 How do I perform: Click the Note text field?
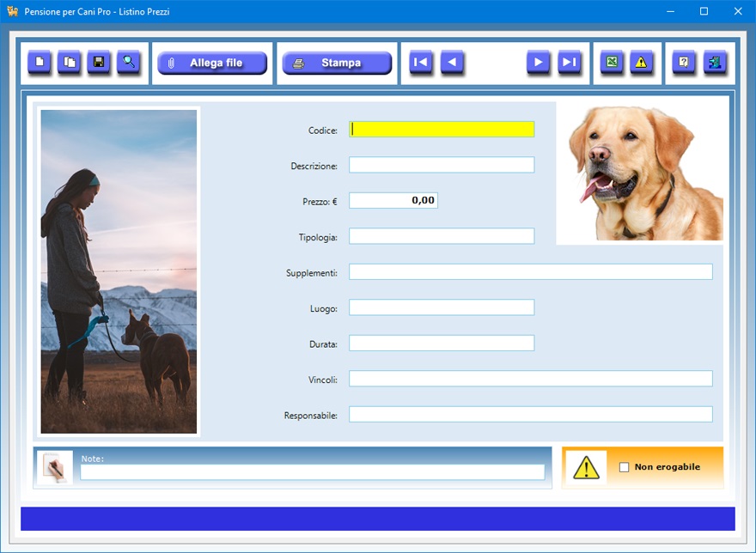(x=313, y=472)
